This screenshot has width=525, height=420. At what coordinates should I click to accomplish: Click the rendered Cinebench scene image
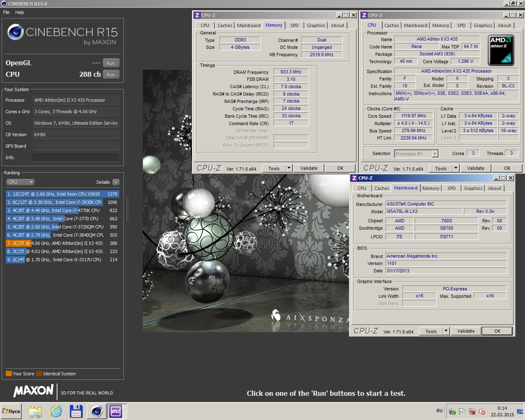246,201
